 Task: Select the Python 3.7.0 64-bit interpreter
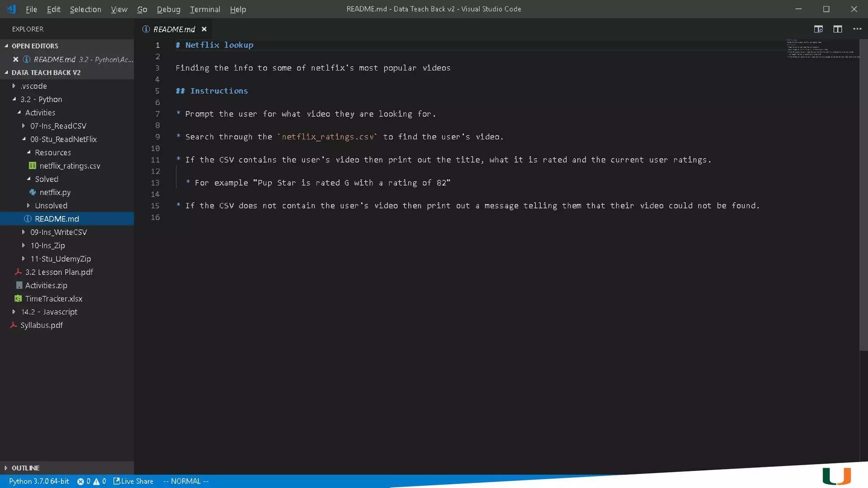pos(39,481)
